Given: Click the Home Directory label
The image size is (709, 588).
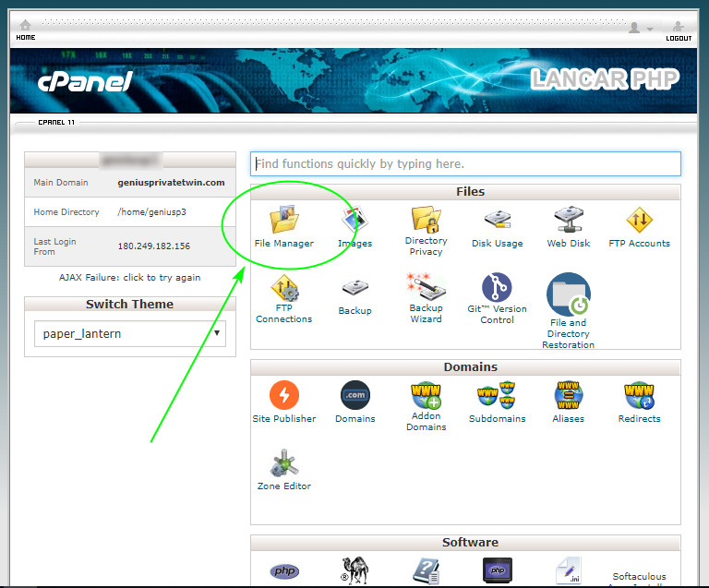Looking at the screenshot, I should coord(66,212).
